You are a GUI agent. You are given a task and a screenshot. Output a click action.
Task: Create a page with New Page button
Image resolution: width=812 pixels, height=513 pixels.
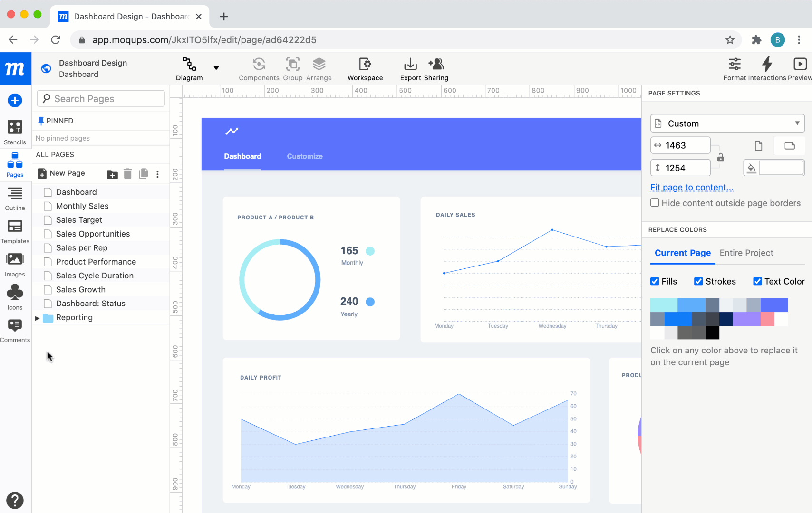(61, 173)
